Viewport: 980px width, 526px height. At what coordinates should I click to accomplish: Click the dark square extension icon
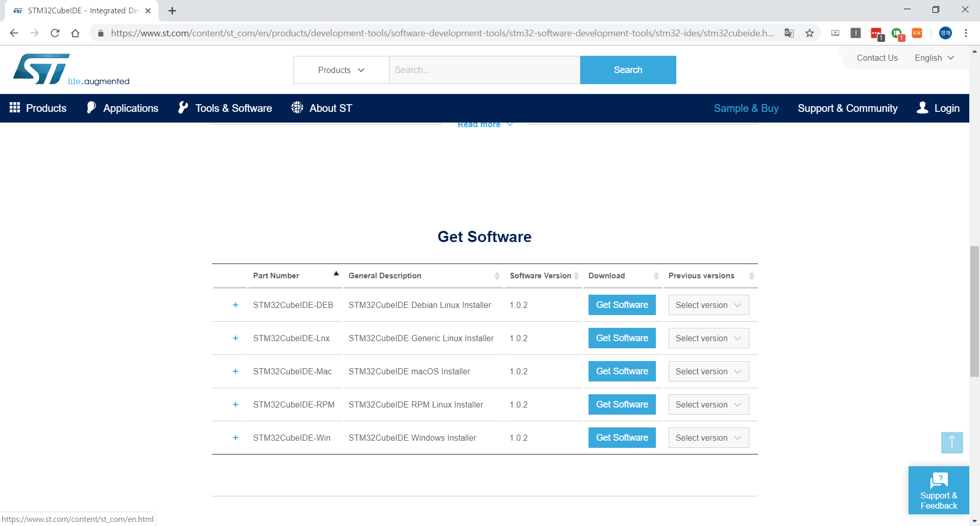pos(855,33)
